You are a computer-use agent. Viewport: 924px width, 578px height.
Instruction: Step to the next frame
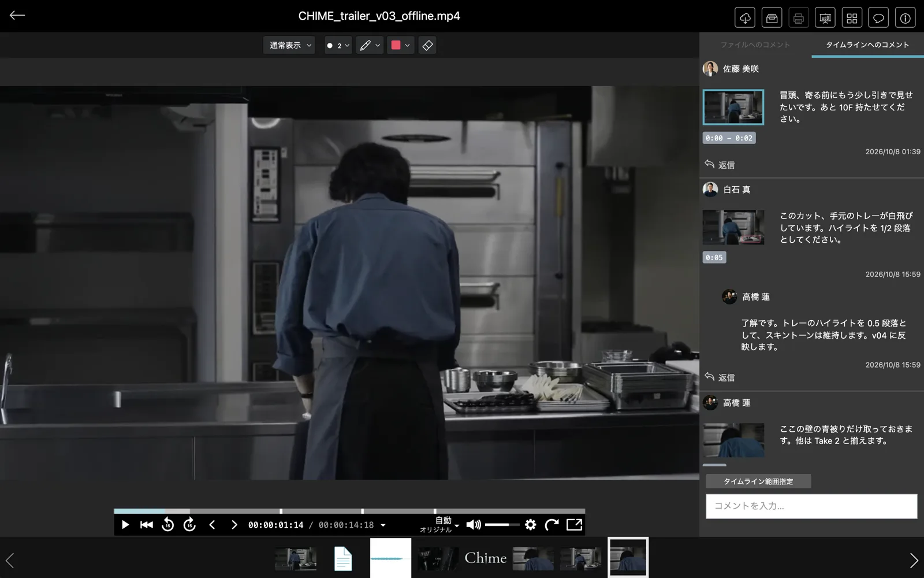[234, 525]
